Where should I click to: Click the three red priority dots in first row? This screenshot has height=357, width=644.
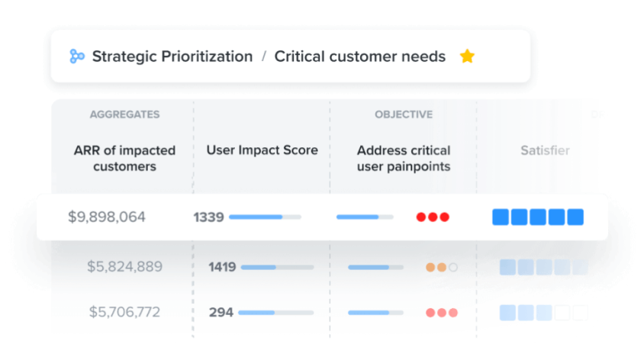coord(433,217)
